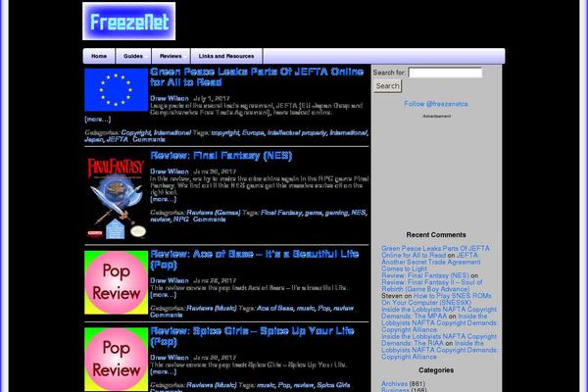Viewport: 588px width, 392px height.
Task: Open Green Peace Leaks JEFTA article title
Action: coord(257,76)
